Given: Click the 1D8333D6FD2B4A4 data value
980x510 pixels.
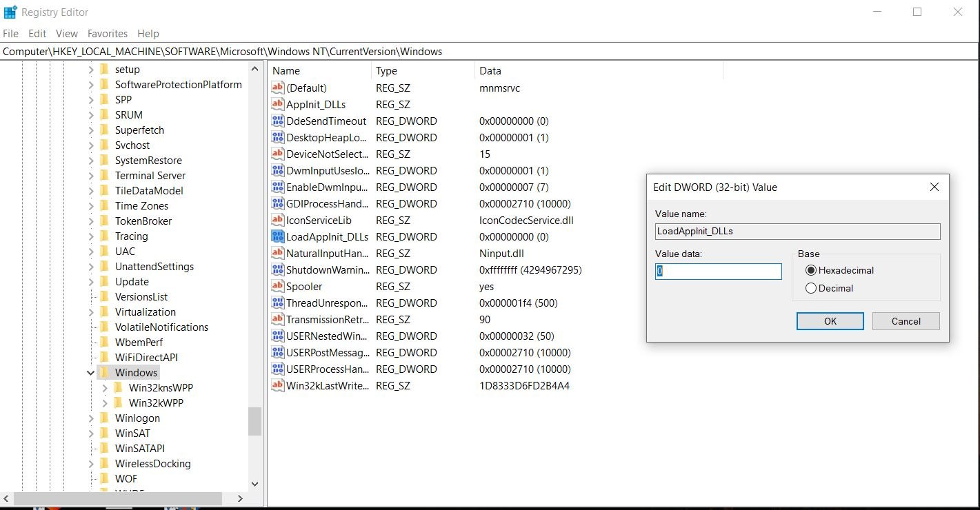Looking at the screenshot, I should click(x=524, y=385).
